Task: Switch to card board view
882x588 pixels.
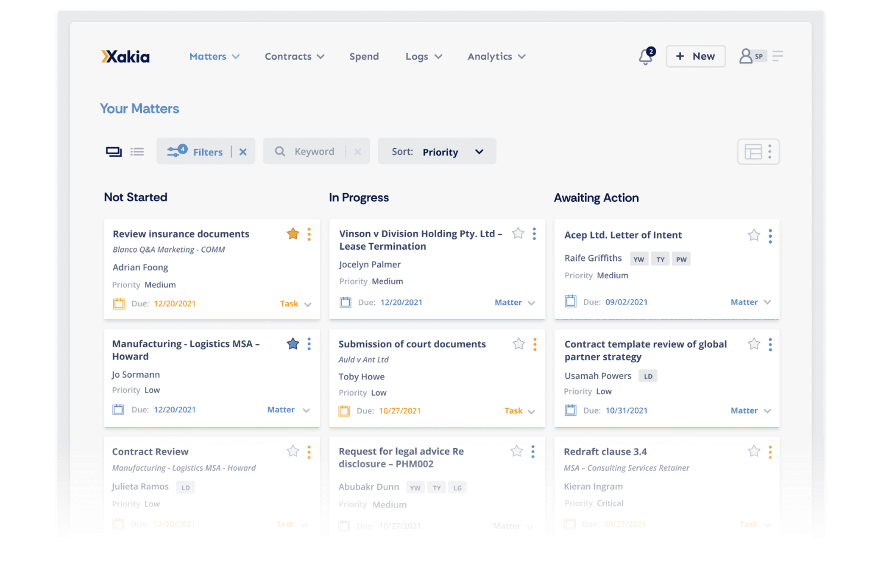Action: point(114,151)
